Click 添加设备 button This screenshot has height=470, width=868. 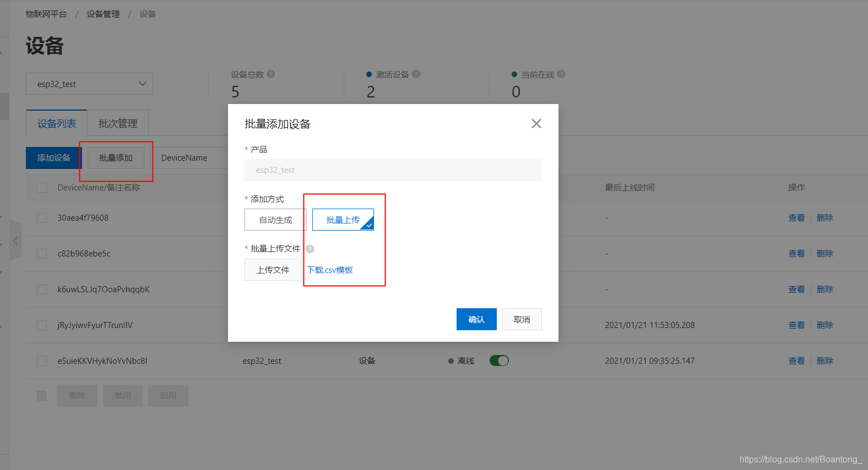tap(54, 158)
